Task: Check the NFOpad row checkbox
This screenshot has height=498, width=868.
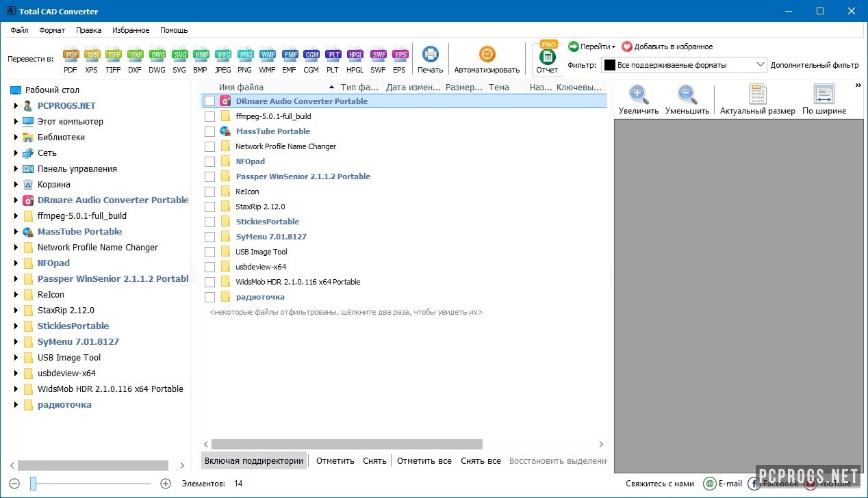Action: (x=210, y=161)
